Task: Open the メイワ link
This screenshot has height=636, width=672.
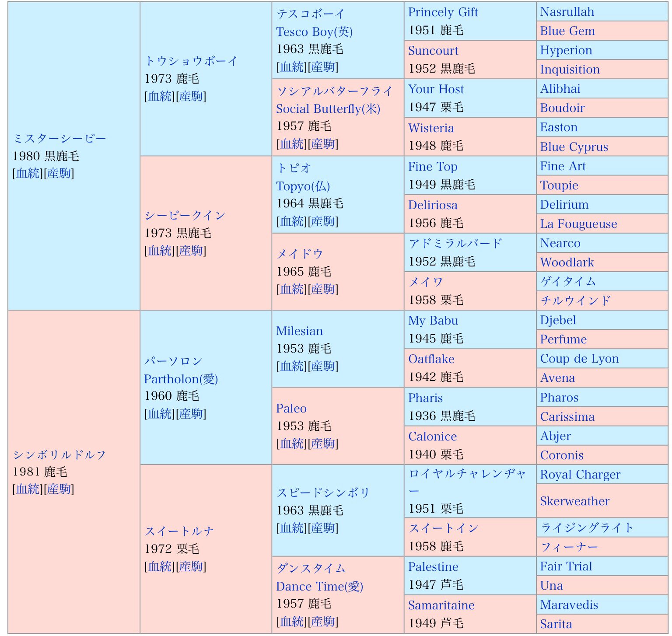Action: tap(426, 282)
